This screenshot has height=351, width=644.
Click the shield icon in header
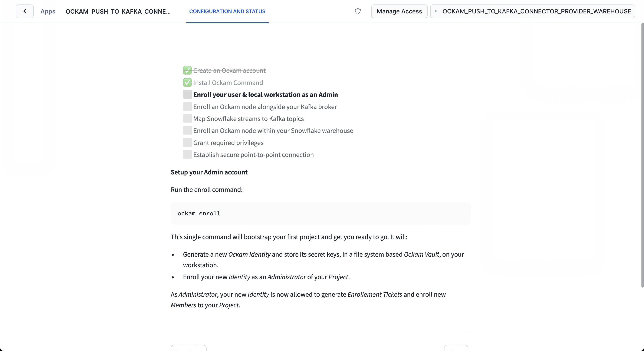coord(358,11)
